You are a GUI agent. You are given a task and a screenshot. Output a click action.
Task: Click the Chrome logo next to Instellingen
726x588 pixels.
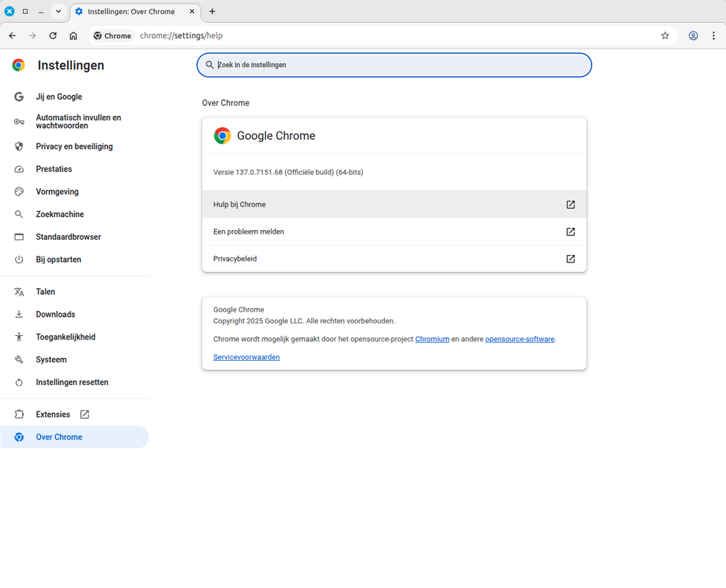click(18, 65)
